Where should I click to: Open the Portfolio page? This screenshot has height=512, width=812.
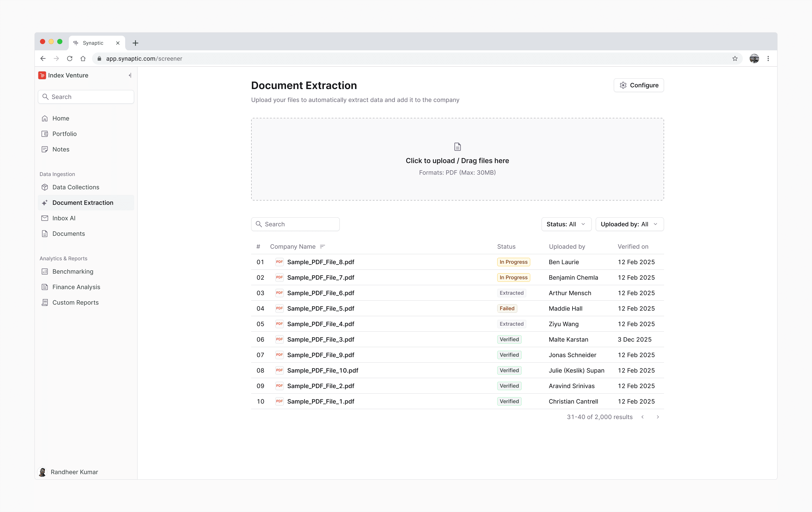click(x=86, y=134)
